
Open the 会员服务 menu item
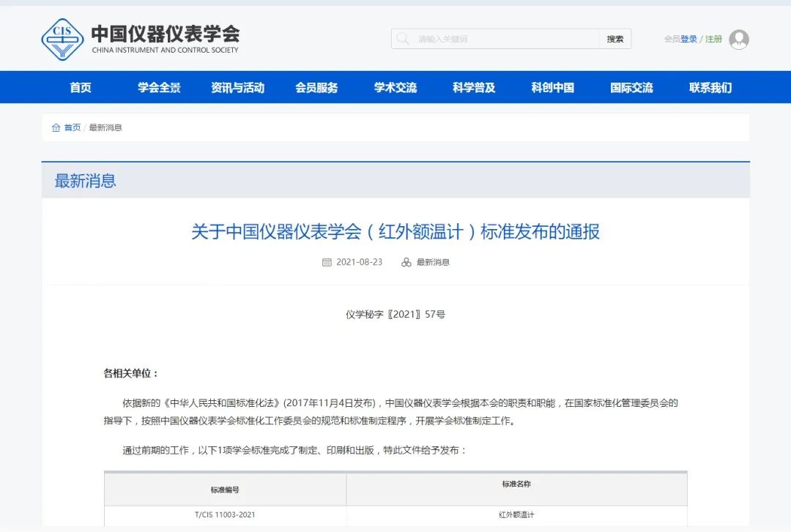click(316, 88)
